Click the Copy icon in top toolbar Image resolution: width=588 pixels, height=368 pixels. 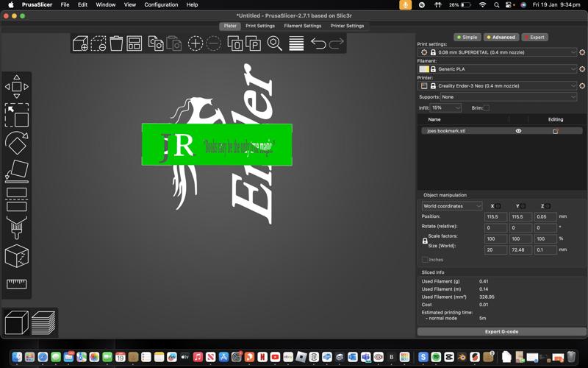pos(156,43)
